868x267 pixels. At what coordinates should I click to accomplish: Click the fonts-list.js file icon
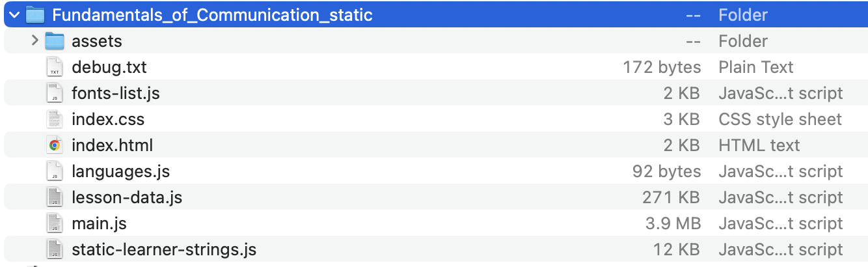coord(55,93)
